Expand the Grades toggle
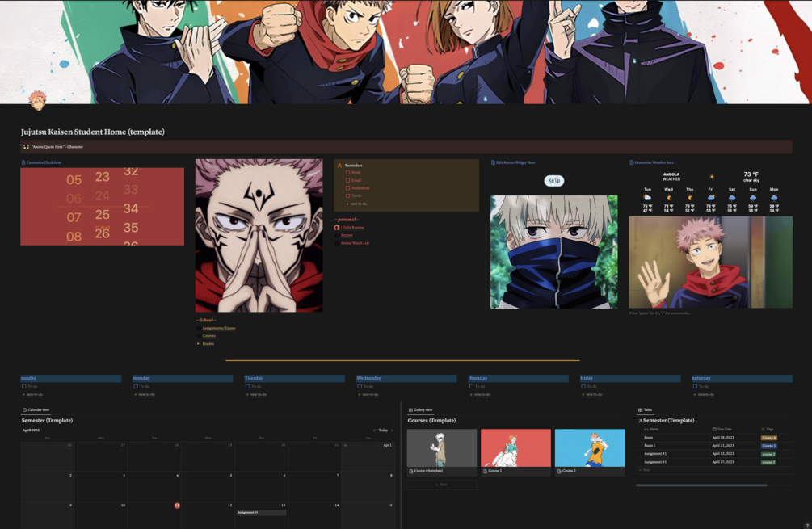Image resolution: width=812 pixels, height=529 pixels. pyautogui.click(x=198, y=344)
